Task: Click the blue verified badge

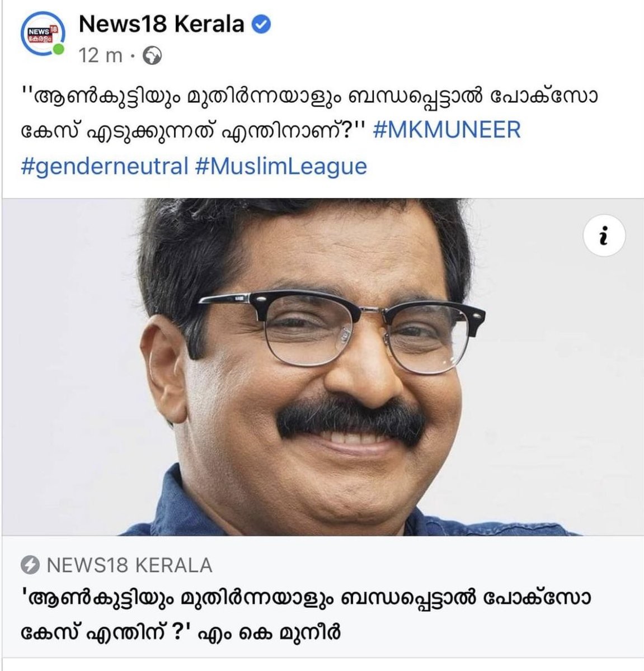Action: pos(263,25)
